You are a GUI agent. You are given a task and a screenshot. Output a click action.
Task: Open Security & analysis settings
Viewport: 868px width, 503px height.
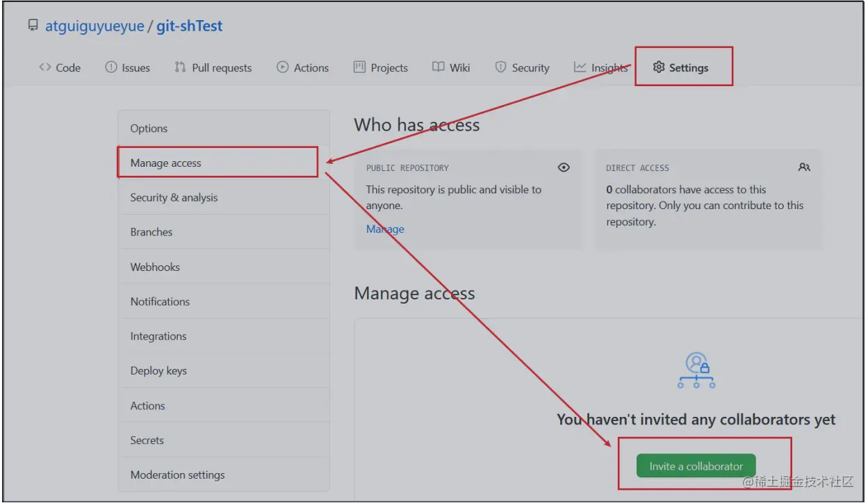pos(224,198)
